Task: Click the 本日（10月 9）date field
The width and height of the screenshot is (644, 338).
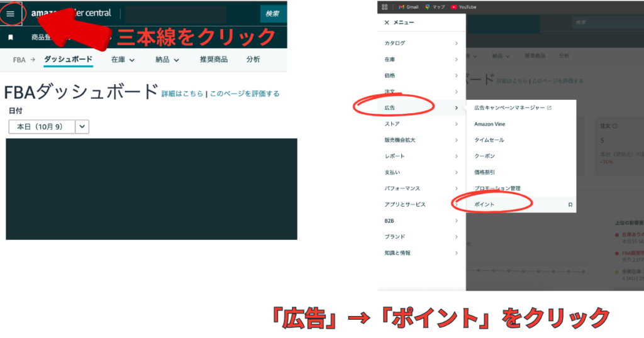Action: coord(42,126)
